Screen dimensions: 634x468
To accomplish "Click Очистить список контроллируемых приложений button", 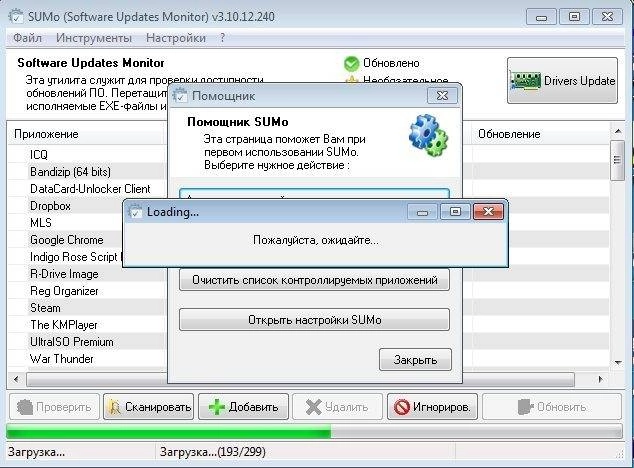I will (x=315, y=280).
